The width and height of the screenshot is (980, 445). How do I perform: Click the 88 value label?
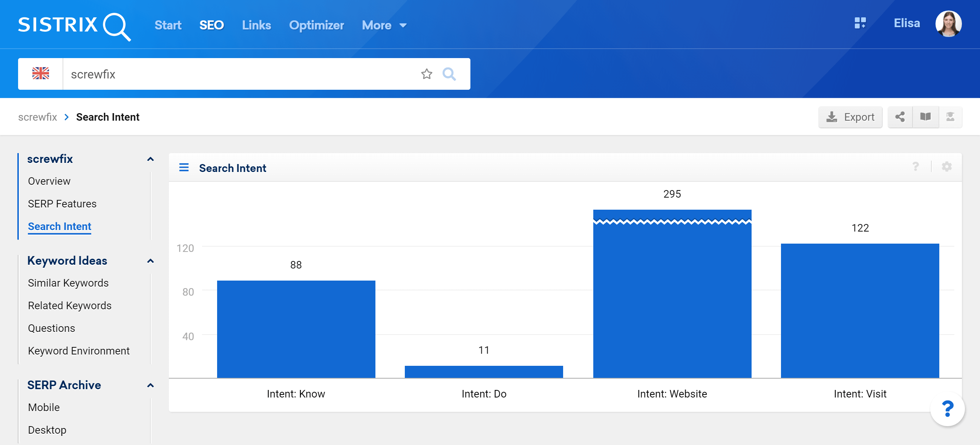point(296,265)
